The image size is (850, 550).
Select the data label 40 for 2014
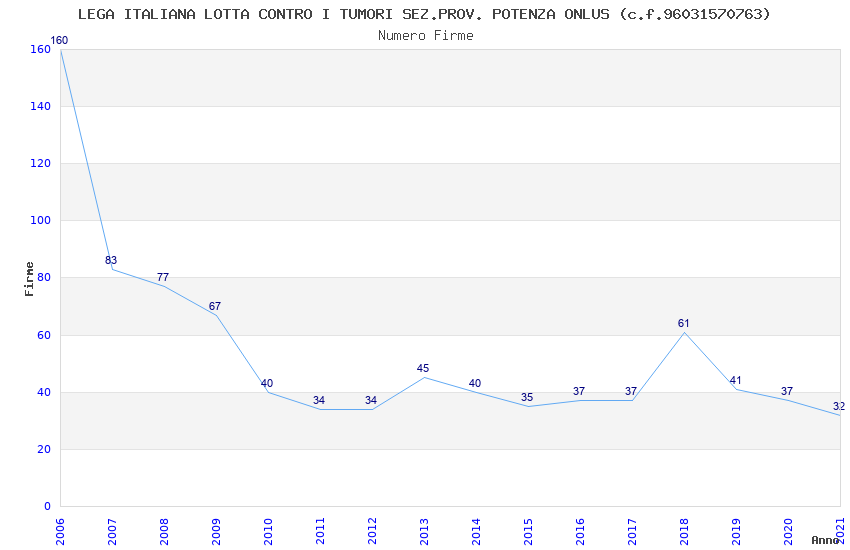475,383
